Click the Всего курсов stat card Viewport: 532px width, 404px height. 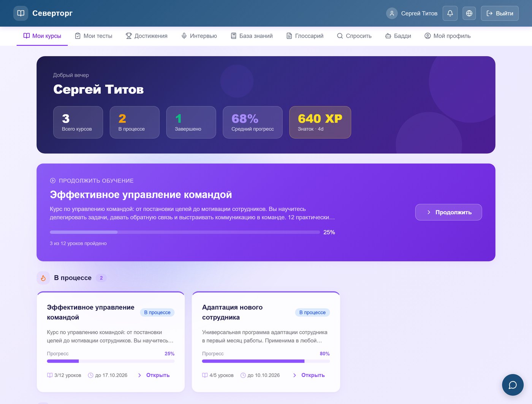pos(78,122)
